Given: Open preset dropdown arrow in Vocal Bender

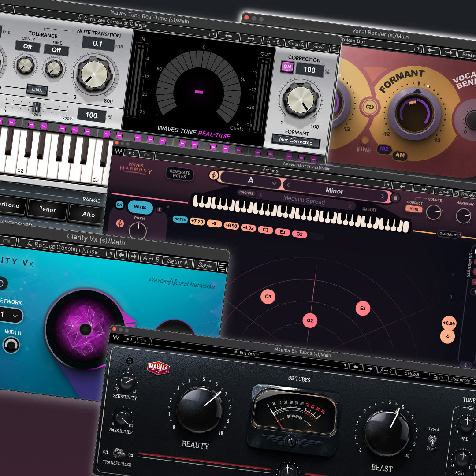Looking at the screenshot, I should tap(418, 48).
